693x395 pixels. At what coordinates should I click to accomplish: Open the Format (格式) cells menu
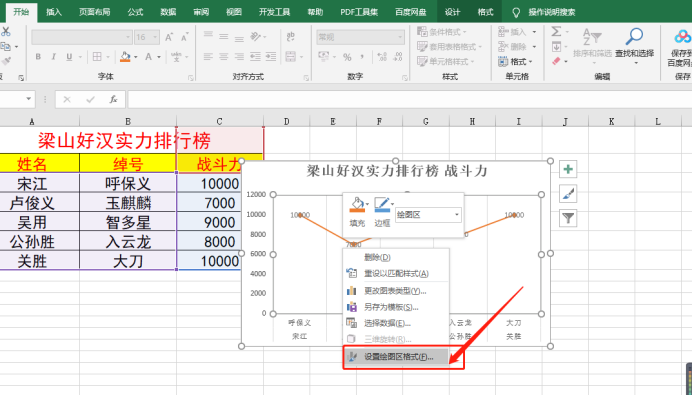[x=515, y=61]
